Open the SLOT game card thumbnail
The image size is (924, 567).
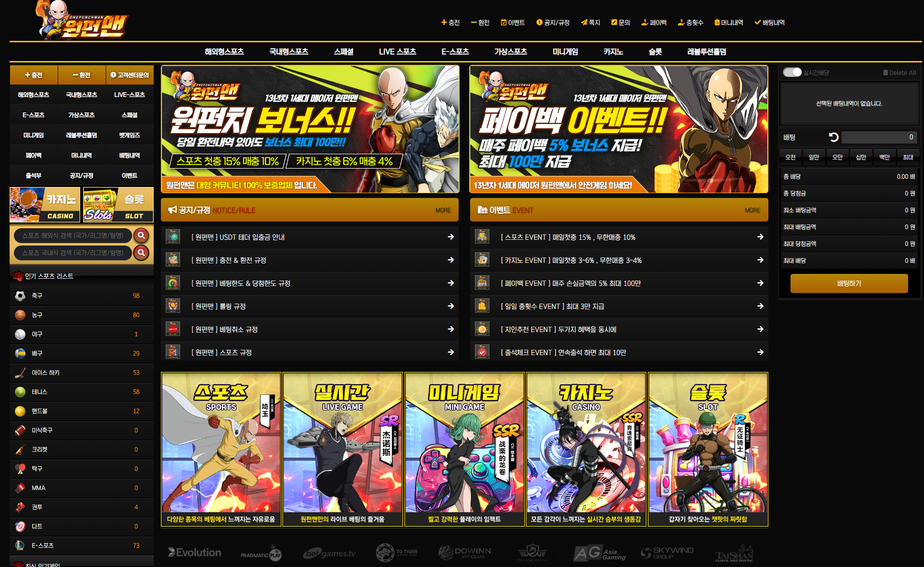click(707, 449)
